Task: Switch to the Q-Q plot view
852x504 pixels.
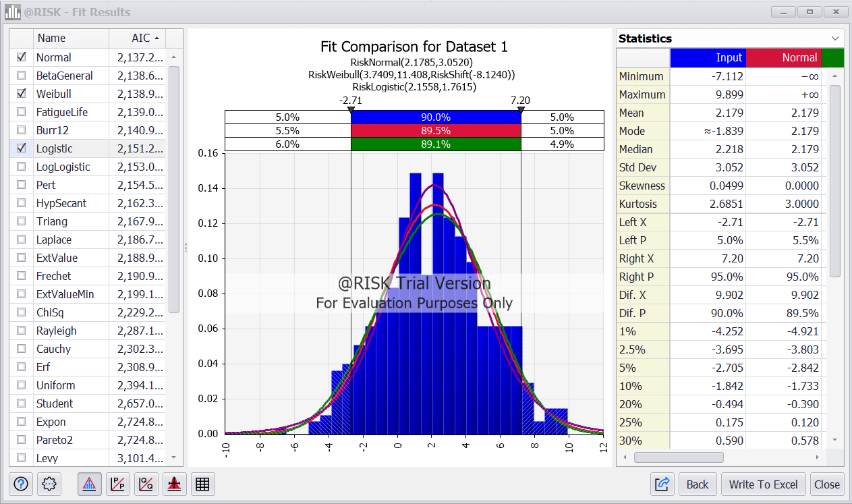Action: 146,484
